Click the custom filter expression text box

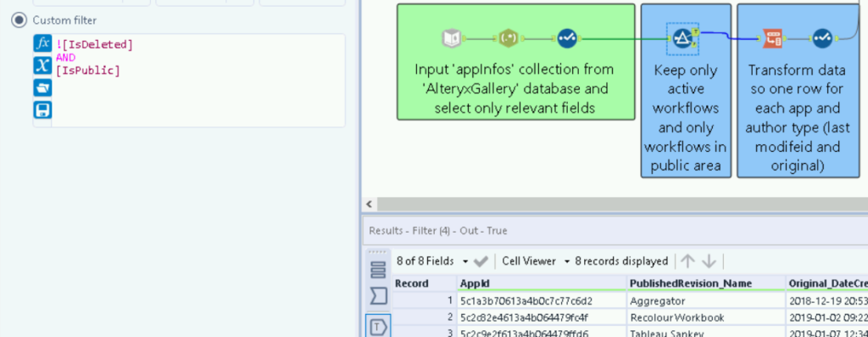click(198, 81)
